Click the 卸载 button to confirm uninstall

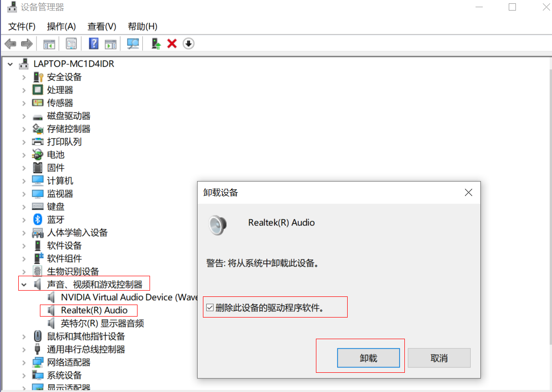click(x=368, y=358)
